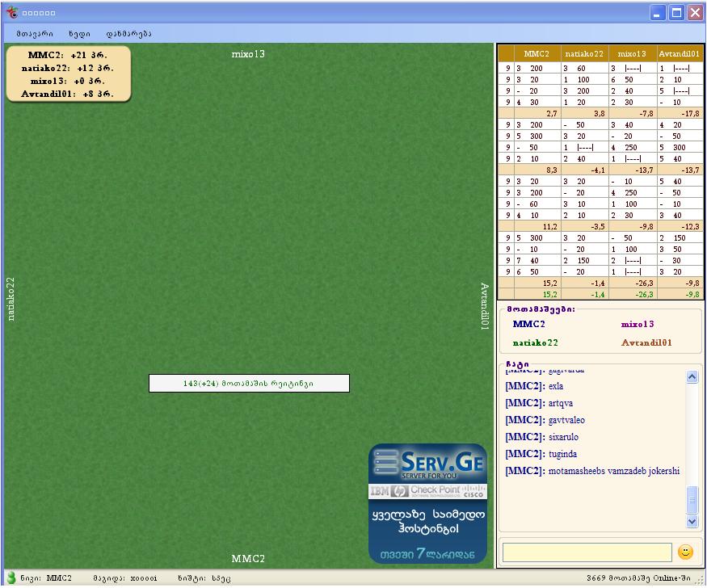Select mixo13 in the players list
707x588 pixels.
tap(638, 324)
